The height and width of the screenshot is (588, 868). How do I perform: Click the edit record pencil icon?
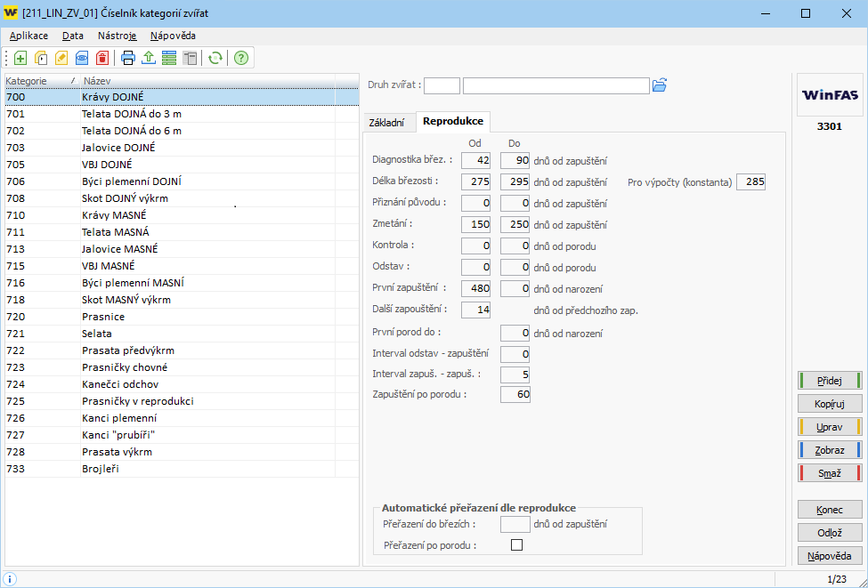61,58
